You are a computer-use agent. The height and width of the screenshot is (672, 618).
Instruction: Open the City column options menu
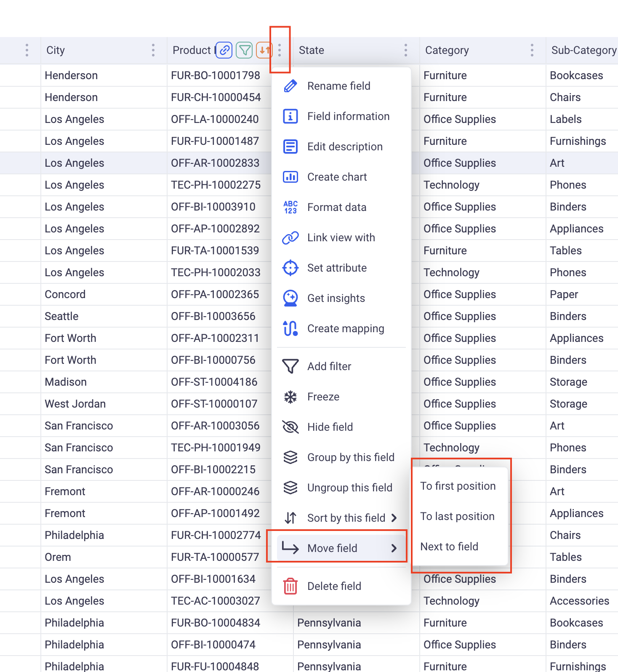point(153,50)
